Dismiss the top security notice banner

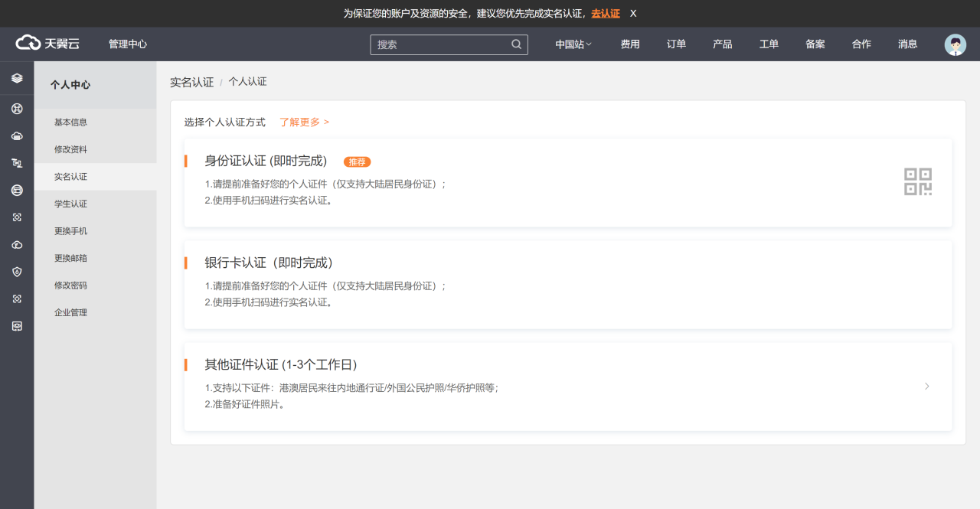633,13
